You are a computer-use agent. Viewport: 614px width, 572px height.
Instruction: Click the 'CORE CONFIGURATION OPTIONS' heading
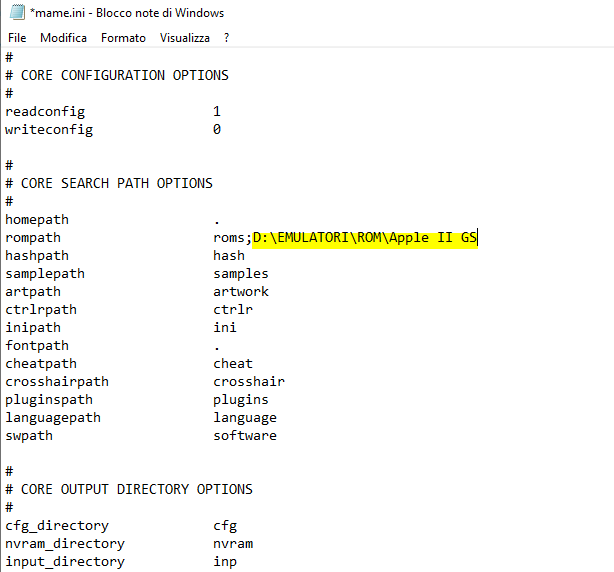point(125,76)
